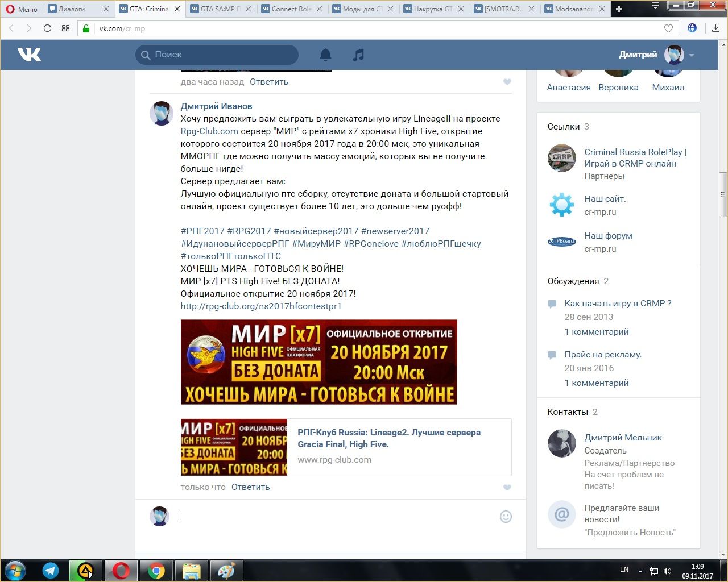Screen dimensions: 728x582
Task: Reload the page with refresh icon
Action: [x=47, y=28]
